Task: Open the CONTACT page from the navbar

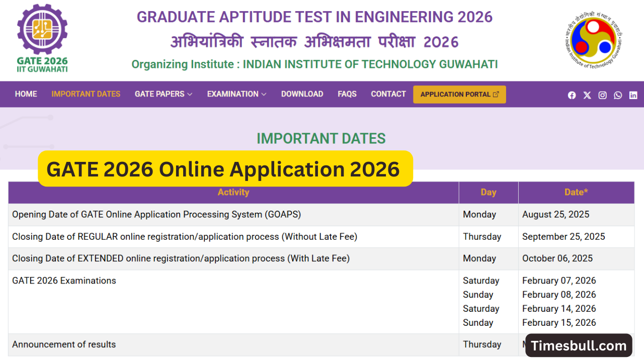Action: [388, 94]
